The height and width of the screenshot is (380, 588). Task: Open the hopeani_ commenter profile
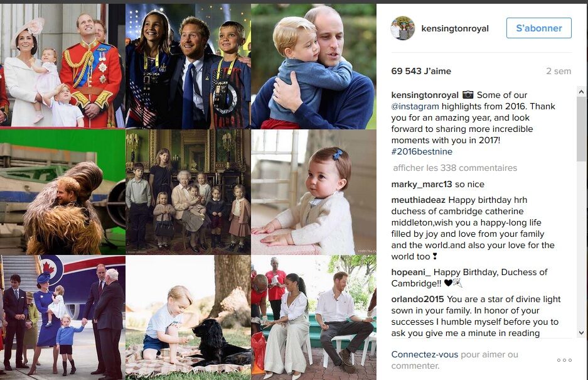pyautogui.click(x=411, y=272)
